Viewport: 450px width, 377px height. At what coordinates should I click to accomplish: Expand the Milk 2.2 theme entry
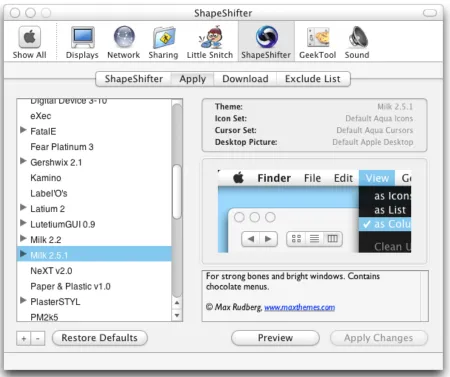(x=23, y=238)
